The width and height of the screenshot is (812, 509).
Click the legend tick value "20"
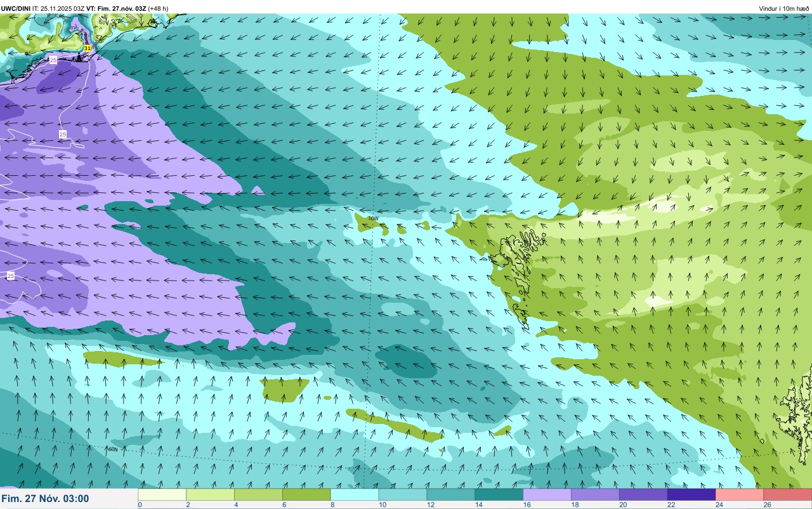tap(622, 505)
